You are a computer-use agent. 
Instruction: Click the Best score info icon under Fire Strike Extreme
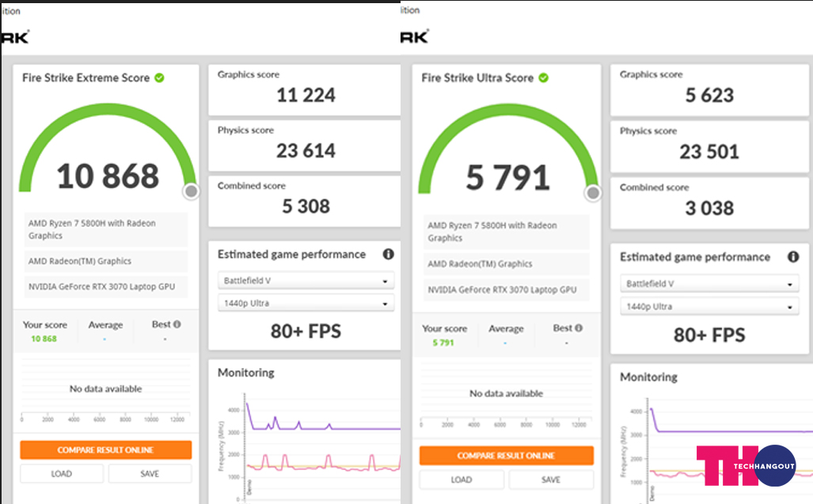(x=177, y=324)
